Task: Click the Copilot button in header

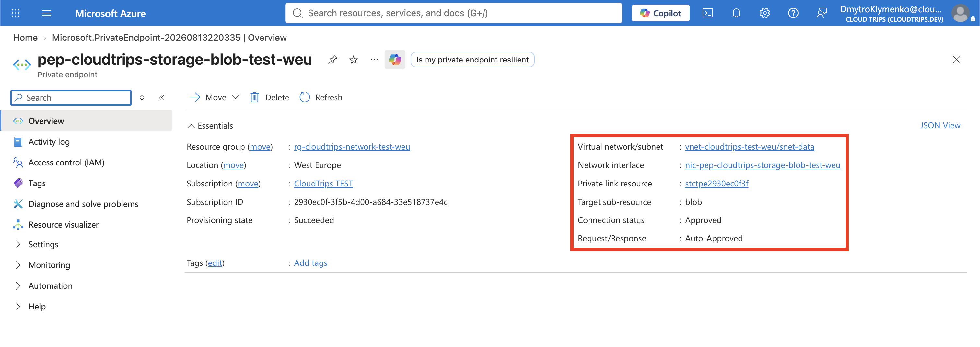Action: (660, 13)
